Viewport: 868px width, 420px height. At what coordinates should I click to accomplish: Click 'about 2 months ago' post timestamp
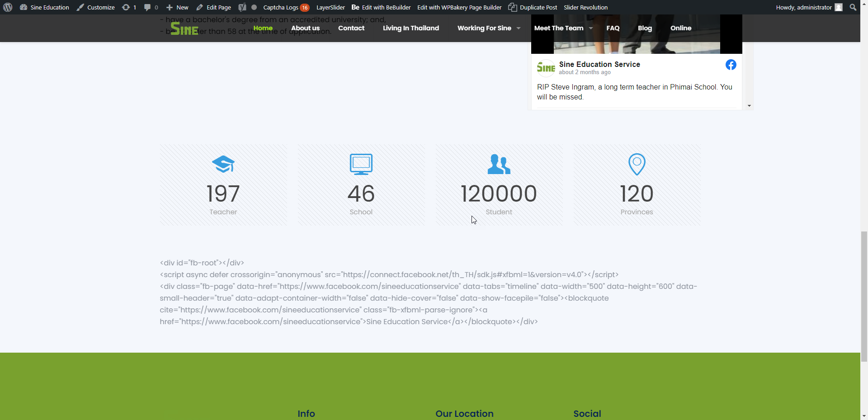[585, 72]
